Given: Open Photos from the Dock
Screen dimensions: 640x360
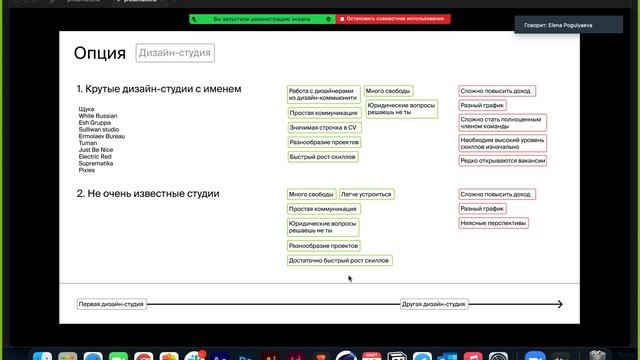Looking at the screenshot, I should point(169,356).
